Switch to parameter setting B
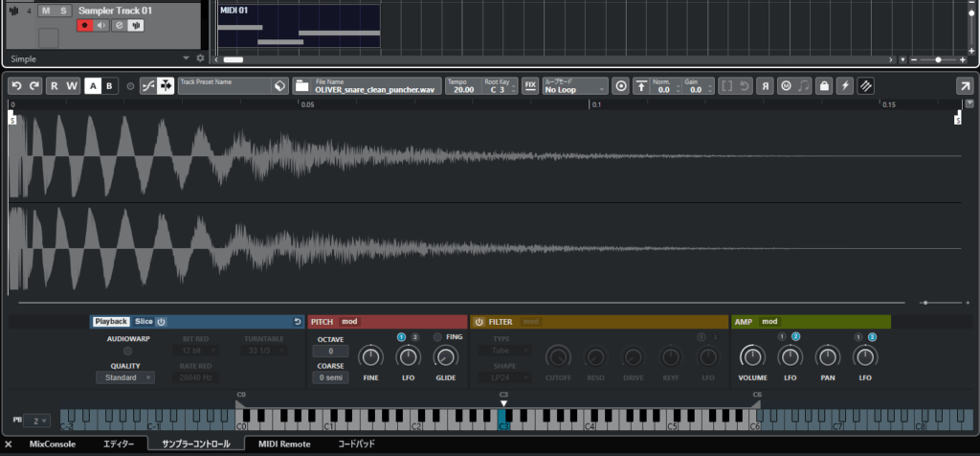This screenshot has width=980, height=456. tap(109, 85)
